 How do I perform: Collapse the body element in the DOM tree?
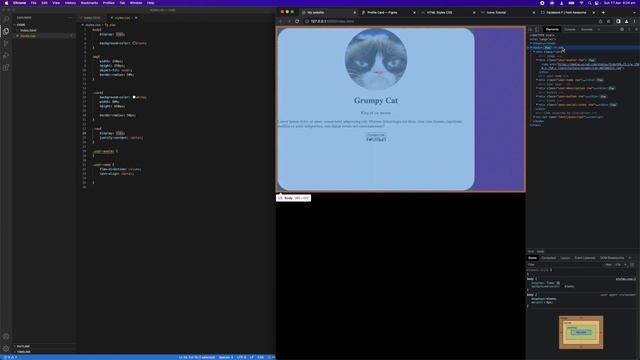tap(531, 48)
